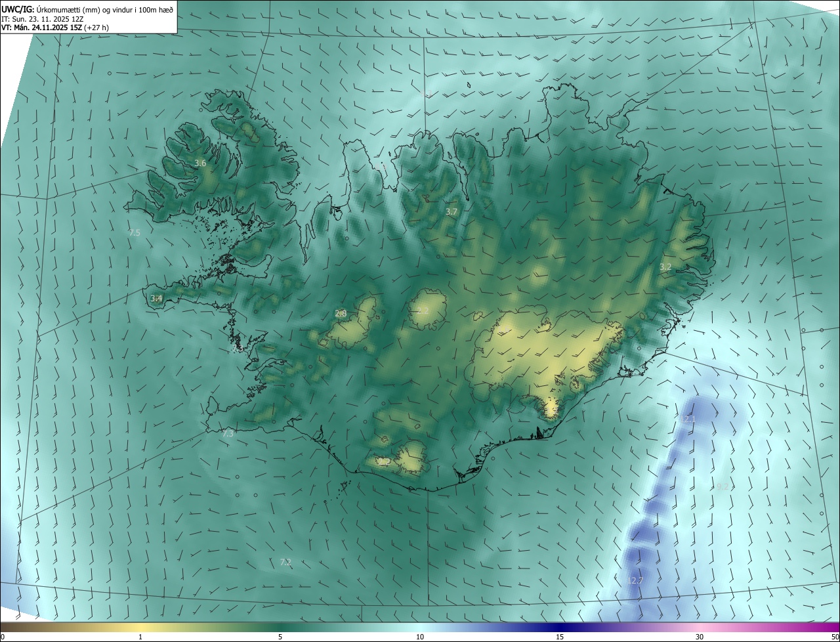Click the 3.2 value in east Iceland
The height and width of the screenshot is (642, 840).
coord(665,267)
